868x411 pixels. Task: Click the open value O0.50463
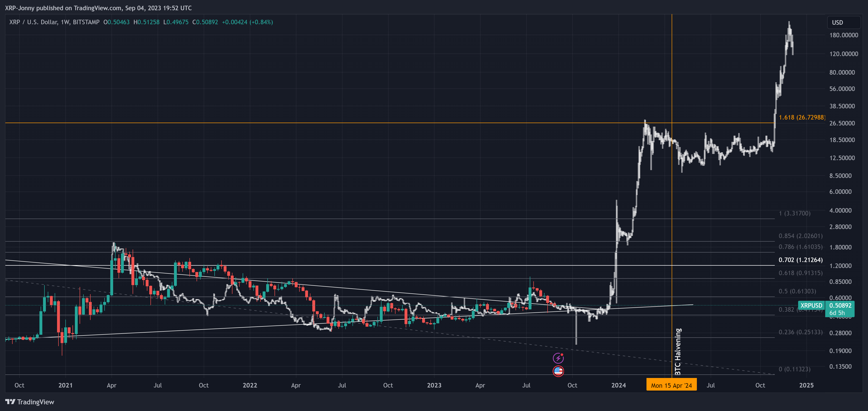click(116, 22)
